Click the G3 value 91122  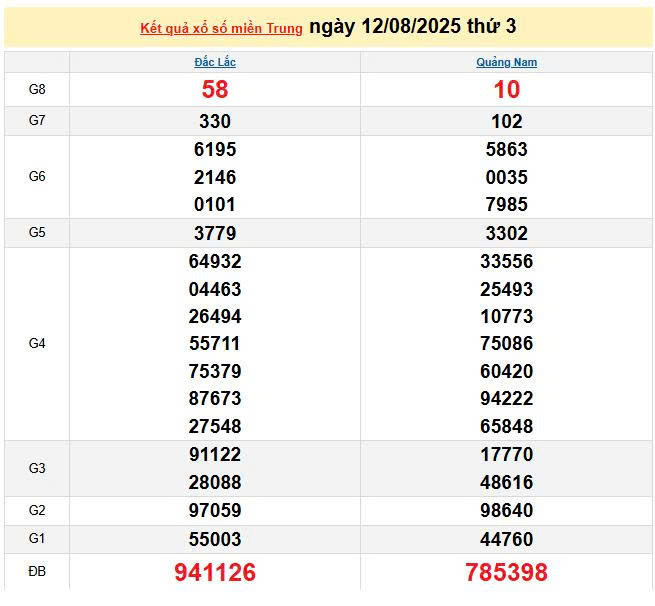tap(215, 455)
